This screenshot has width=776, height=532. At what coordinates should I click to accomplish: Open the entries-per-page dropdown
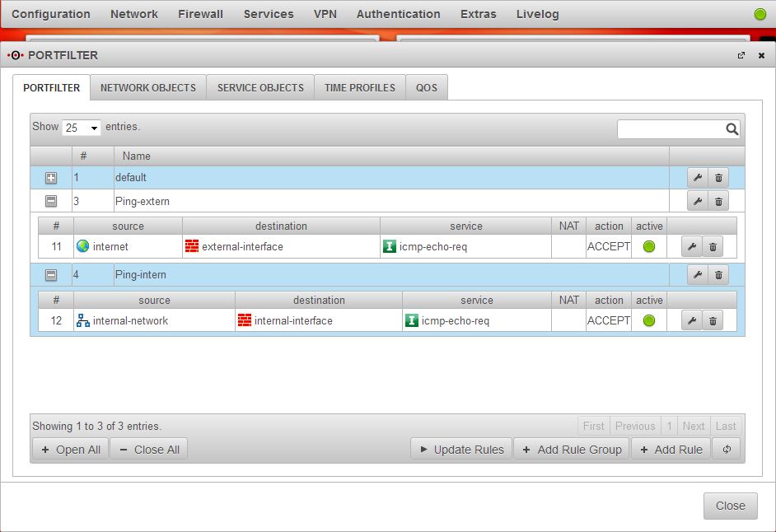[82, 128]
